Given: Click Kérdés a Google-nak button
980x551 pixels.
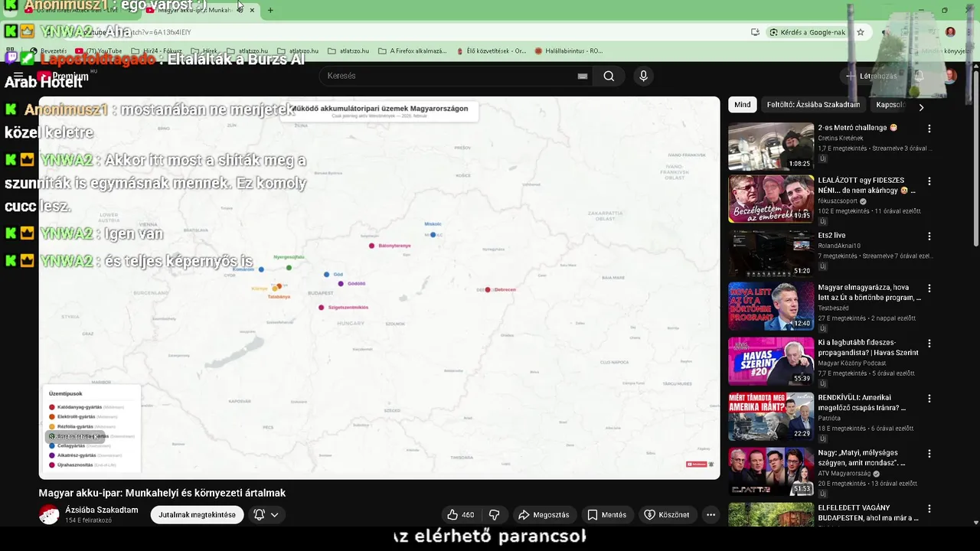Looking at the screenshot, I should (x=808, y=32).
